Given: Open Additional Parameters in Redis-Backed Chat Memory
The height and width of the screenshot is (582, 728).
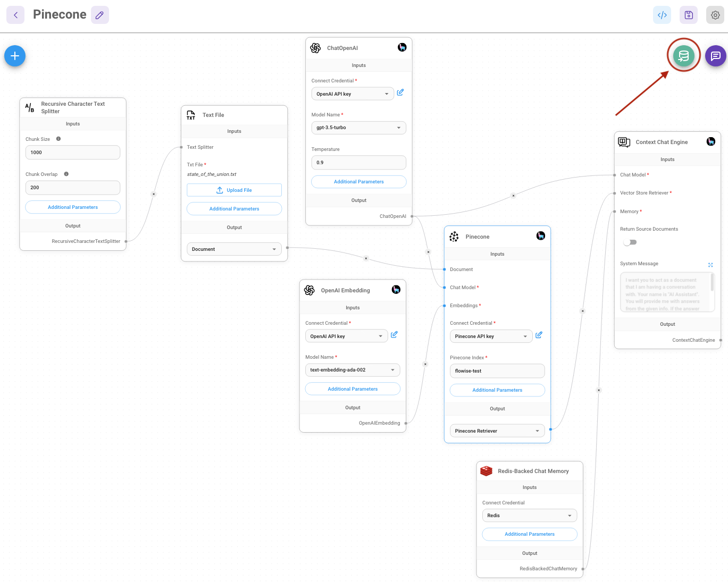Looking at the screenshot, I should [529, 534].
